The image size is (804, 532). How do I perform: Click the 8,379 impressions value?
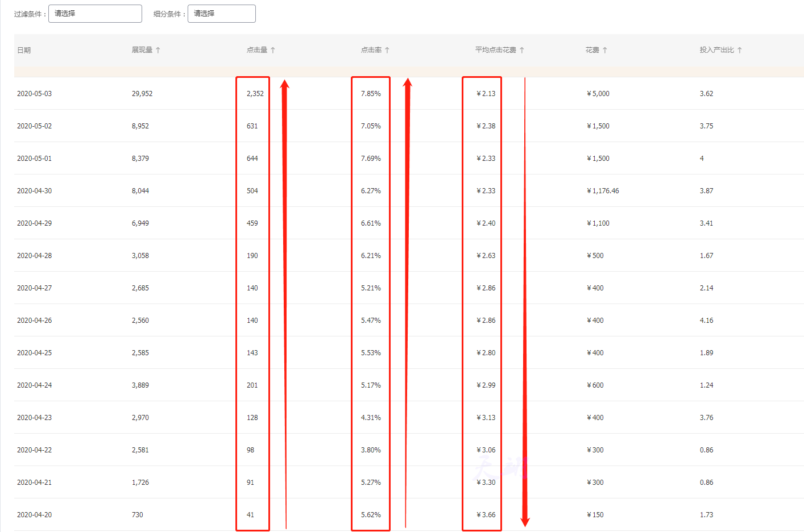pos(140,159)
